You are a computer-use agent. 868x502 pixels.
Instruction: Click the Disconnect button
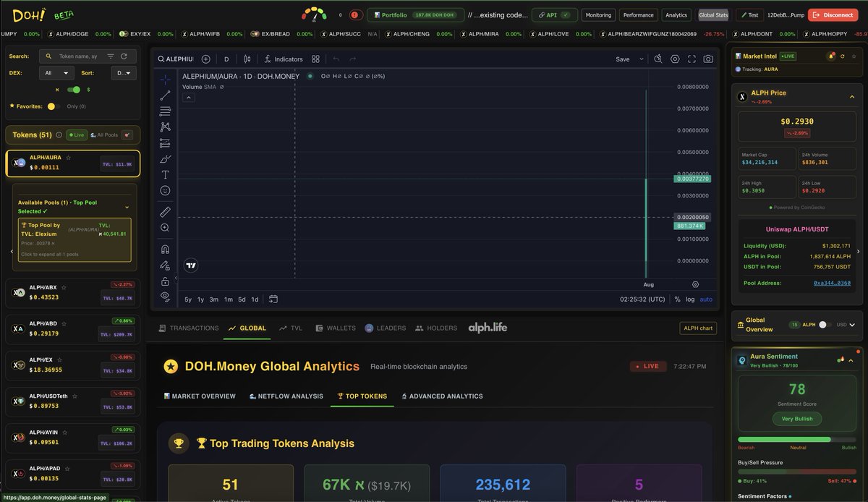click(x=832, y=14)
